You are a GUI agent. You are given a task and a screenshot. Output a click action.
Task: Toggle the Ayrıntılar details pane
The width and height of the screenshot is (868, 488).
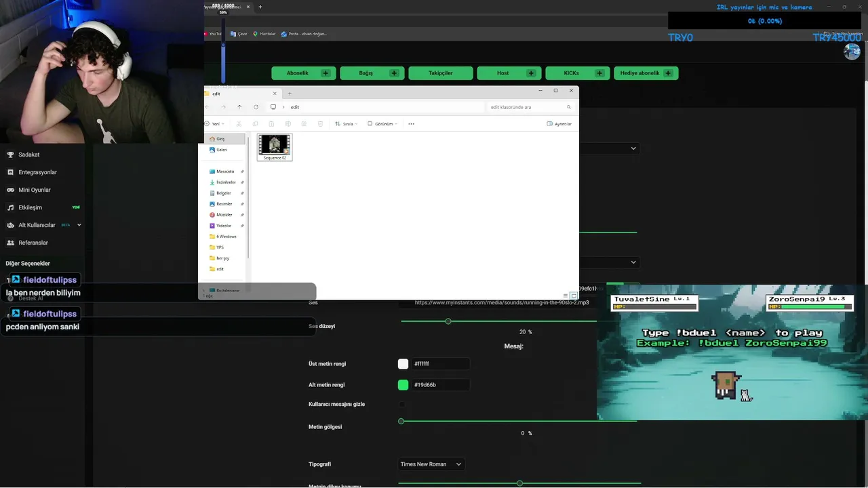pyautogui.click(x=559, y=124)
